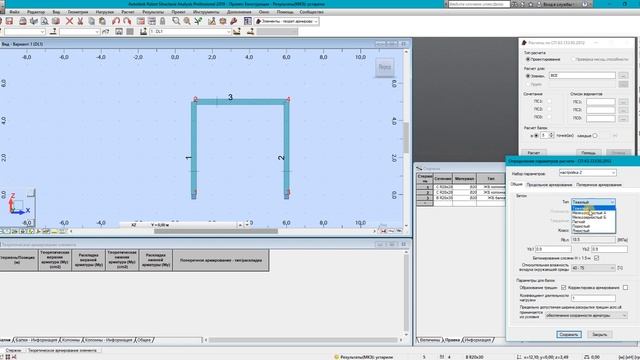
Task: Open the Нагрузки menu
Action: point(104,12)
